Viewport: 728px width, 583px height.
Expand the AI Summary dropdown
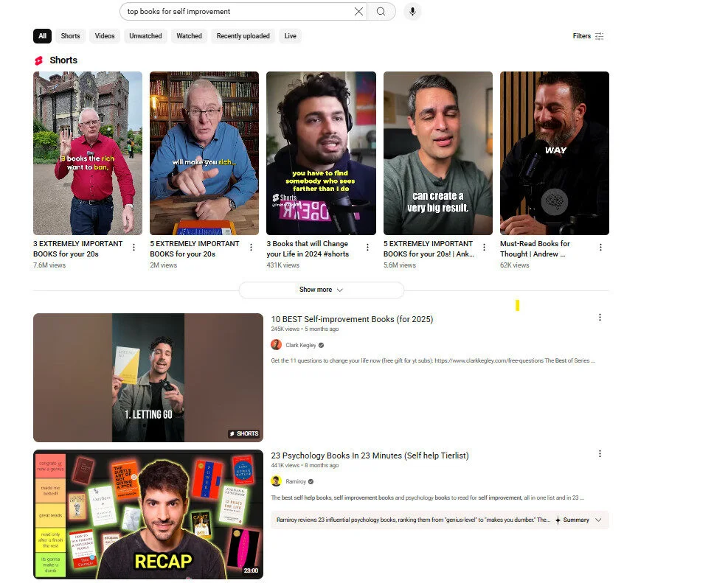[597, 520]
